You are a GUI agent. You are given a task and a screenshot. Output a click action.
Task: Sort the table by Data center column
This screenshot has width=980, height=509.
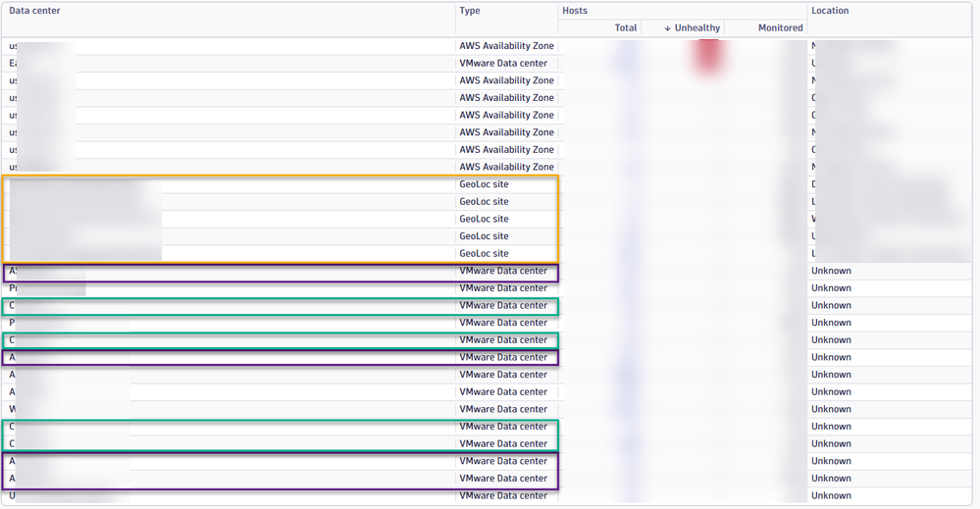(35, 11)
